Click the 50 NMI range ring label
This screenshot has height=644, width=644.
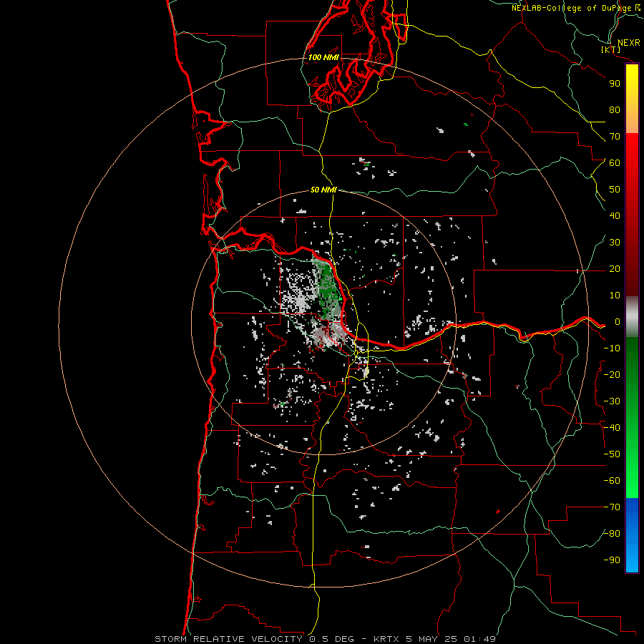coord(323,190)
